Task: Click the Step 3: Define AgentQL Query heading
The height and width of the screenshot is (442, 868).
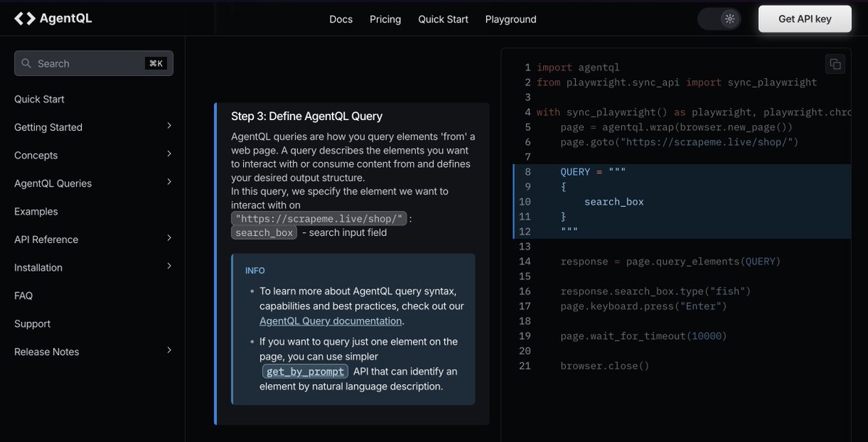Action: (307, 116)
